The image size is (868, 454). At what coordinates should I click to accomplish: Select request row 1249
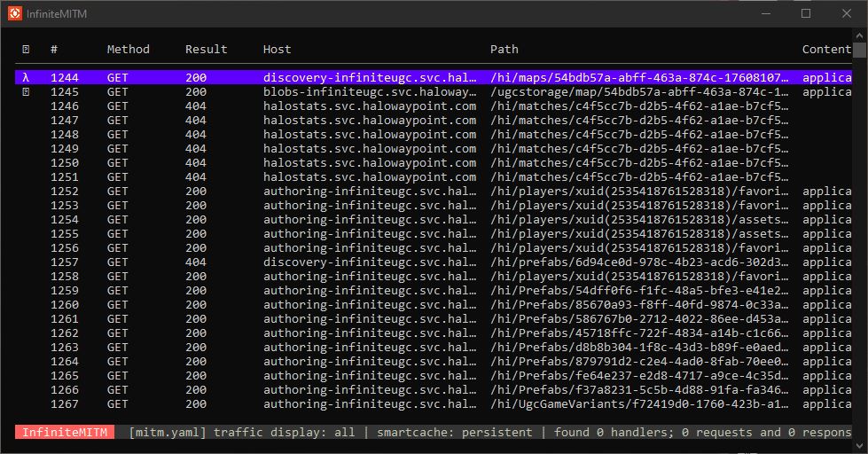(x=434, y=148)
